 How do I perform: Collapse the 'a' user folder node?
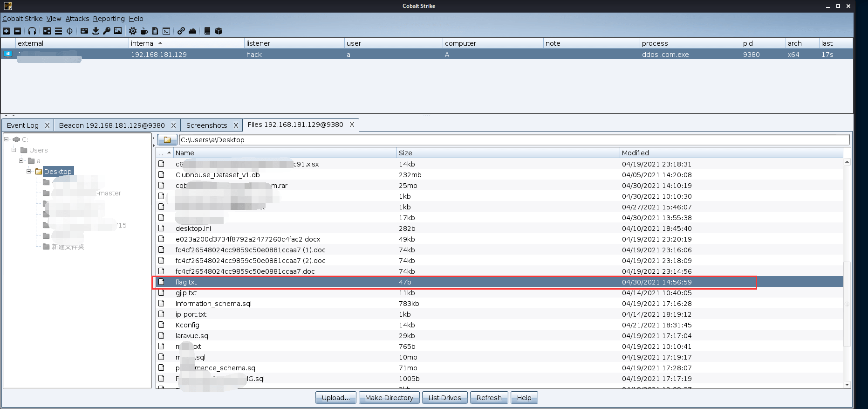[x=21, y=160]
